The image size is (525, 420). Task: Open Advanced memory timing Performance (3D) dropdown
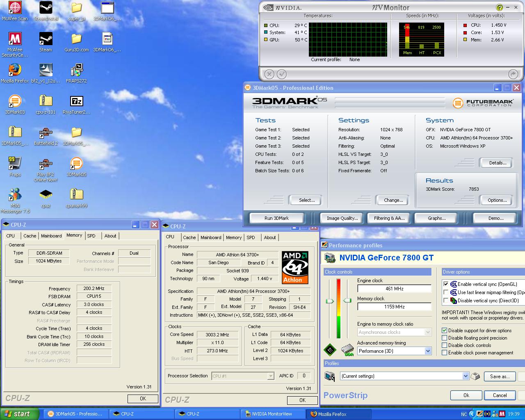[428, 351]
